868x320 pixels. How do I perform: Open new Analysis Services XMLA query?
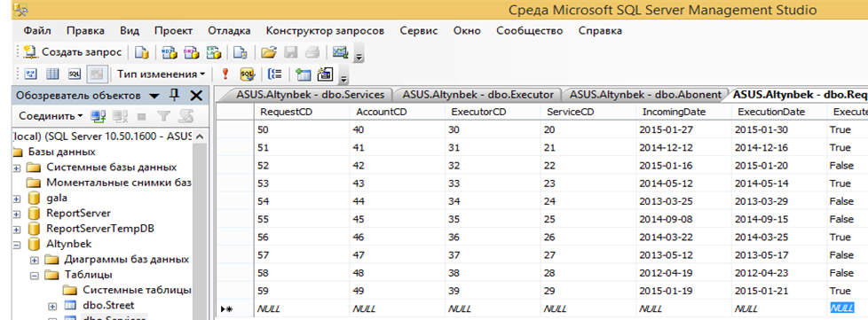pos(213,52)
